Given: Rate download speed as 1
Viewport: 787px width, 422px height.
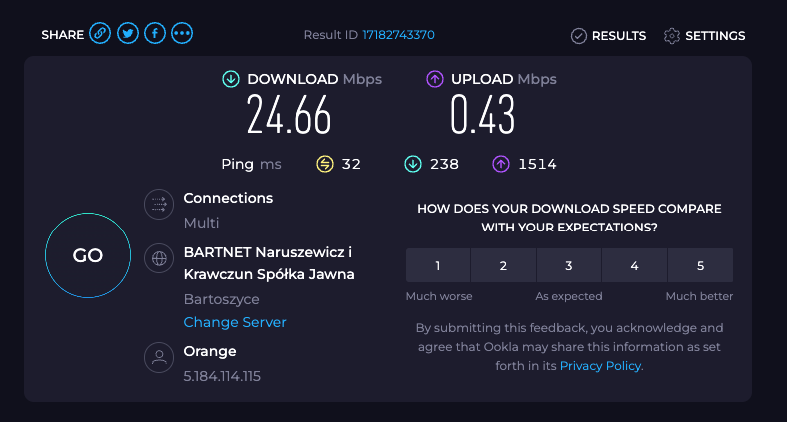Looking at the screenshot, I should click(438, 265).
